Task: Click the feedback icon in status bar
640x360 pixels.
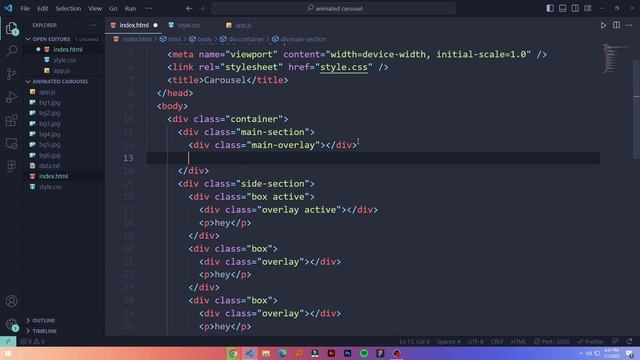Action: tap(616, 341)
